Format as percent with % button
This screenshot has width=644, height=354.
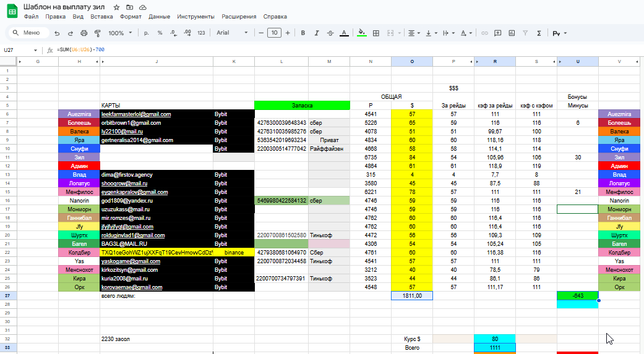[x=160, y=33]
